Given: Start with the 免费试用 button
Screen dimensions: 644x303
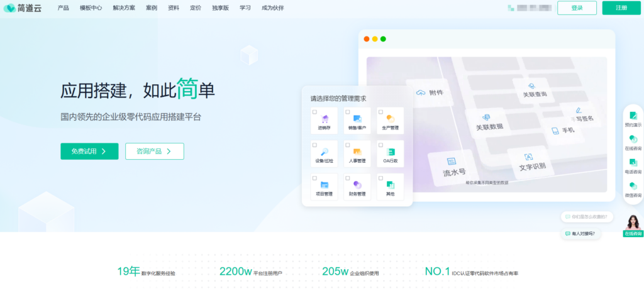Looking at the screenshot, I should pos(89,151).
